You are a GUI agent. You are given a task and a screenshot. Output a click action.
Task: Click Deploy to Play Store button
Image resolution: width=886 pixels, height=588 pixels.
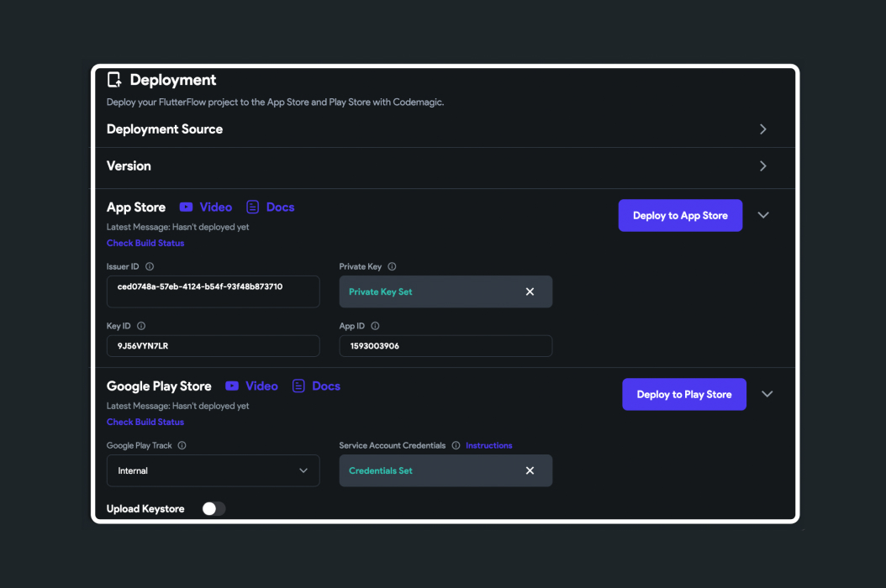[684, 394]
